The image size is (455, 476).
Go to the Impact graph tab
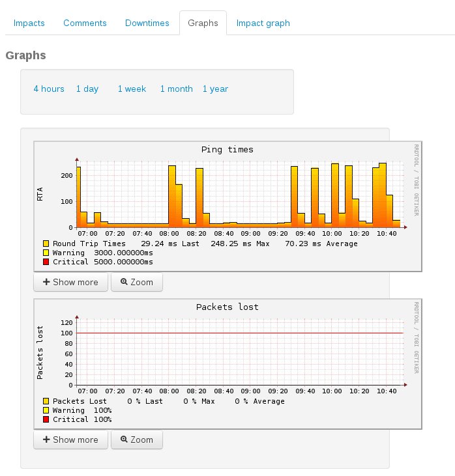coord(263,23)
